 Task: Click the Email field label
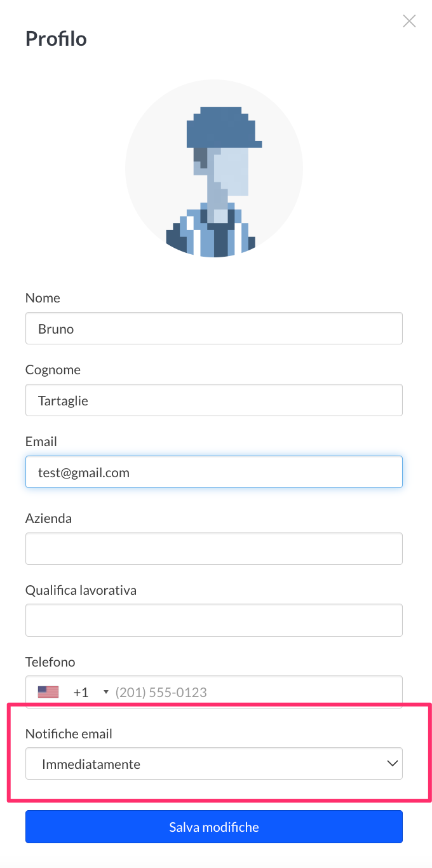(41, 442)
